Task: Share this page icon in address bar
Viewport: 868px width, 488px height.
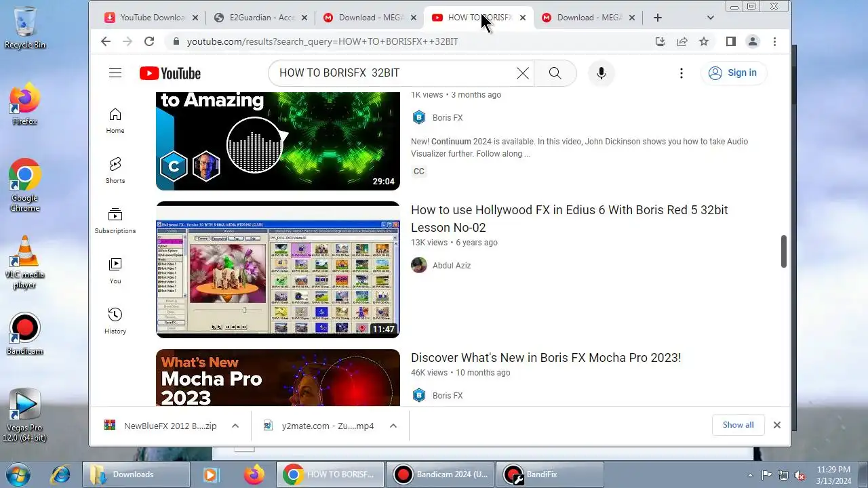Action: click(x=682, y=41)
